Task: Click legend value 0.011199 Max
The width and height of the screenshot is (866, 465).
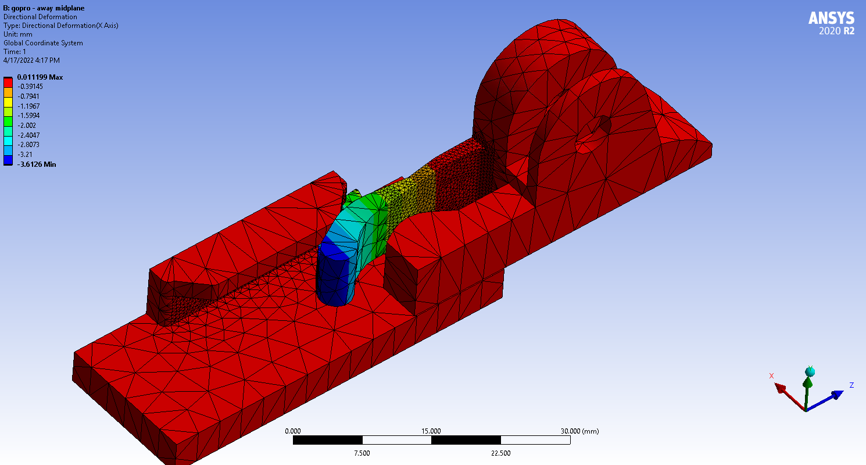Action: [x=40, y=77]
